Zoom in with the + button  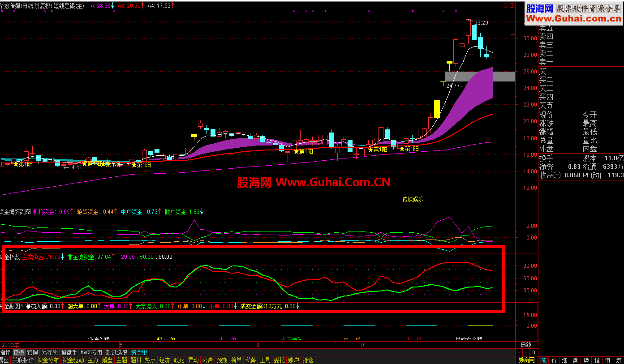(519, 352)
